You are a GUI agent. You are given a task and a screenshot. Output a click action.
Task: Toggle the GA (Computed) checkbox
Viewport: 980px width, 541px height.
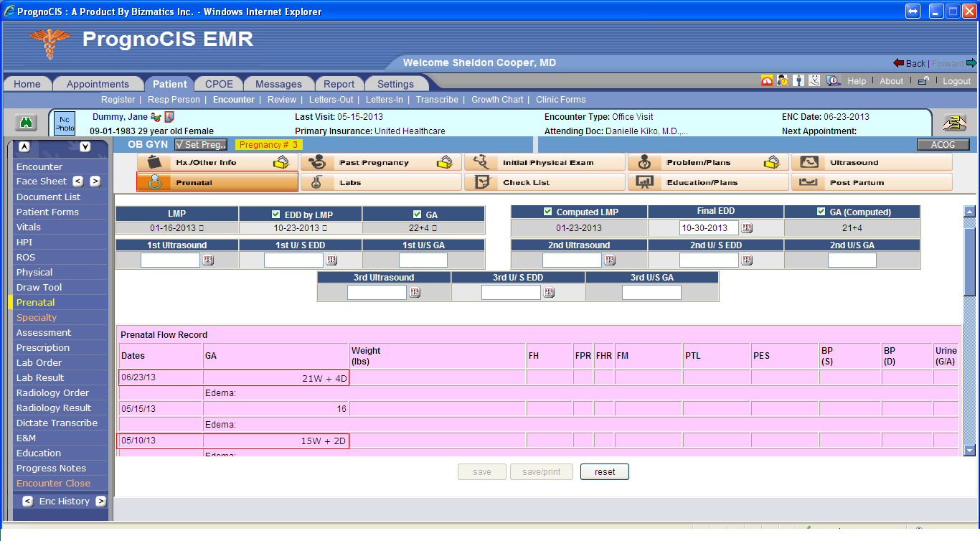pyautogui.click(x=821, y=211)
